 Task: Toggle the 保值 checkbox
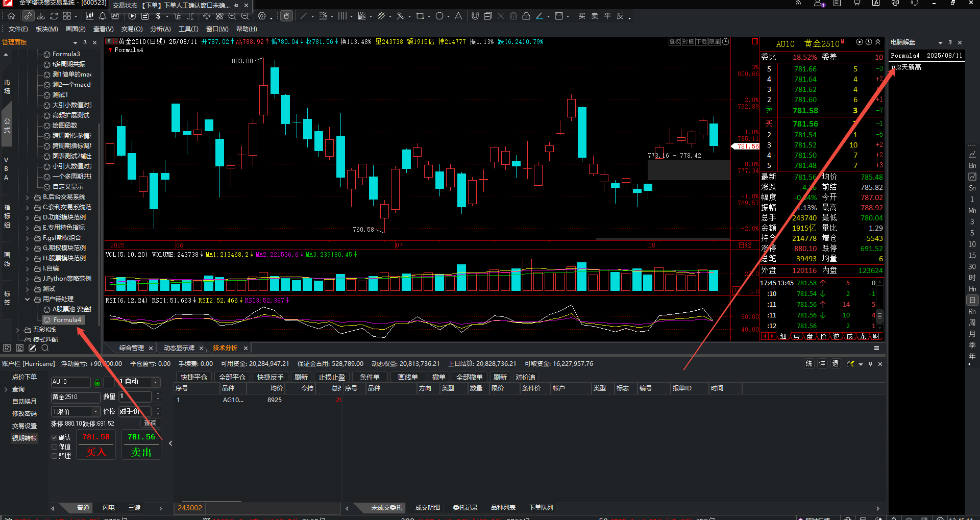click(x=54, y=447)
